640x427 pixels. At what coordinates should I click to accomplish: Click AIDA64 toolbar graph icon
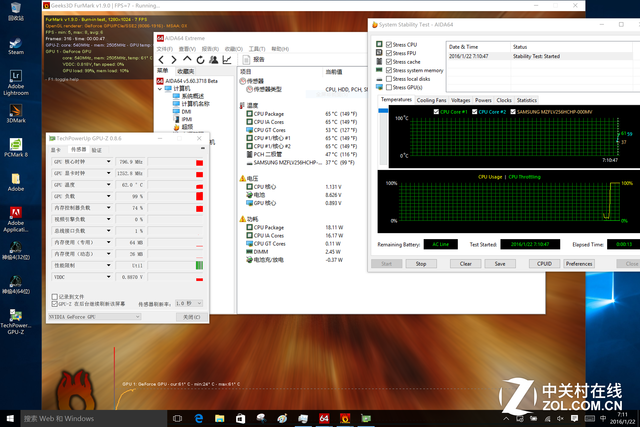tap(227, 60)
